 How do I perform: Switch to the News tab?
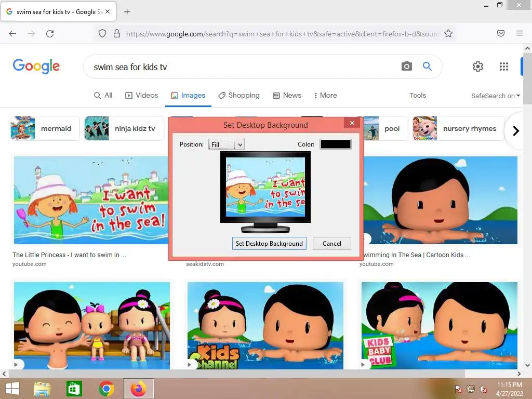pos(287,96)
